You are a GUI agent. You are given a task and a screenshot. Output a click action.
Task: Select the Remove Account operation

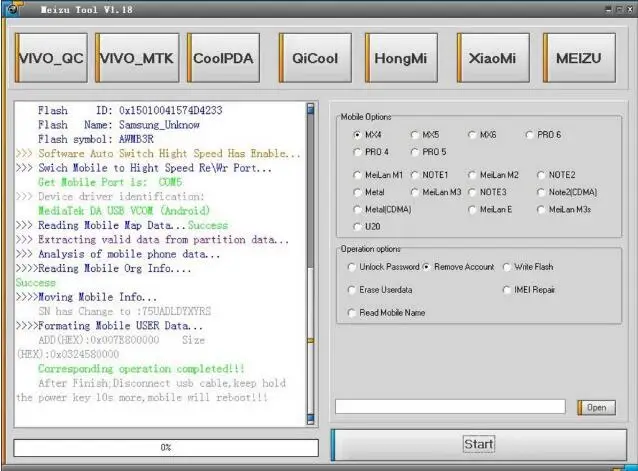pyautogui.click(x=426, y=267)
